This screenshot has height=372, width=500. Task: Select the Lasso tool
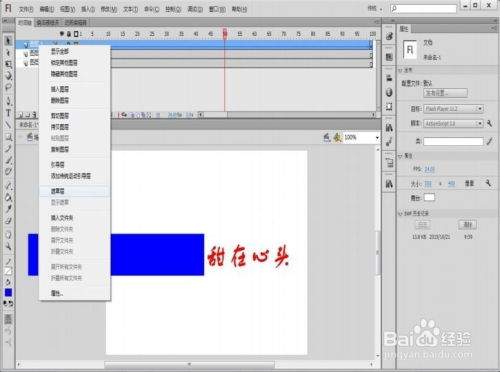[x=8, y=87]
